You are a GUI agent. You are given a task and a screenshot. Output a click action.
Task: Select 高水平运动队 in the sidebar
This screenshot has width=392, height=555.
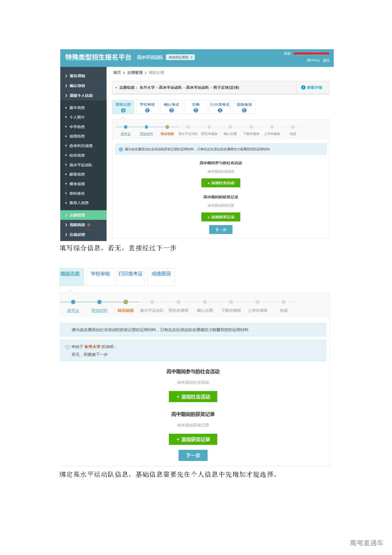pyautogui.click(x=81, y=165)
